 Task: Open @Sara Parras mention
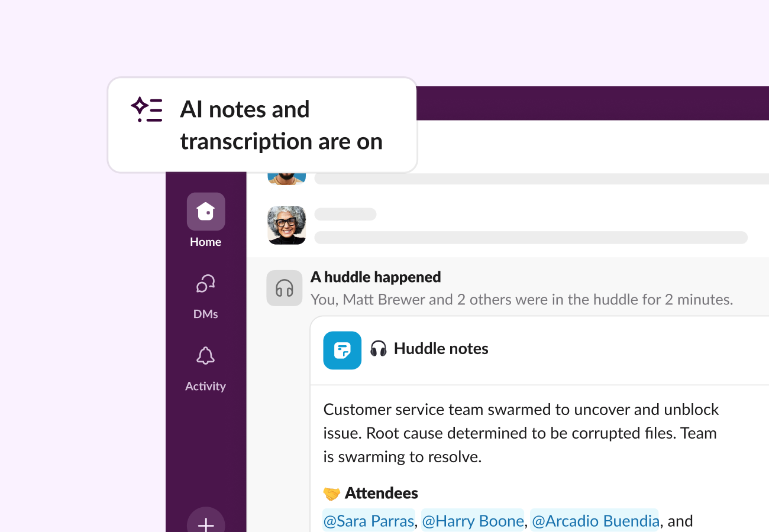(368, 521)
